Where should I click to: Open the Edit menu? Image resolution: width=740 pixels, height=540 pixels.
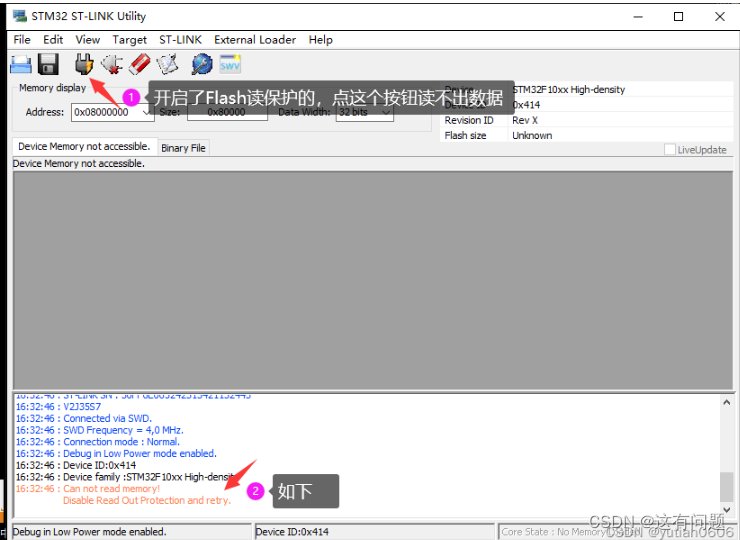click(53, 40)
